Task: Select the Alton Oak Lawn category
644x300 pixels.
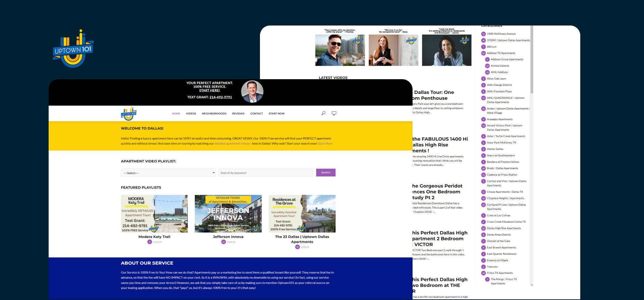Action: pyautogui.click(x=496, y=79)
